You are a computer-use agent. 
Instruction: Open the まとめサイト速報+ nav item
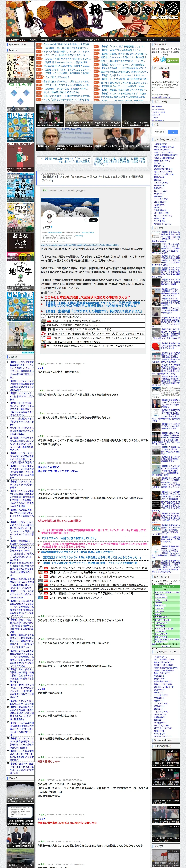point(133,40)
